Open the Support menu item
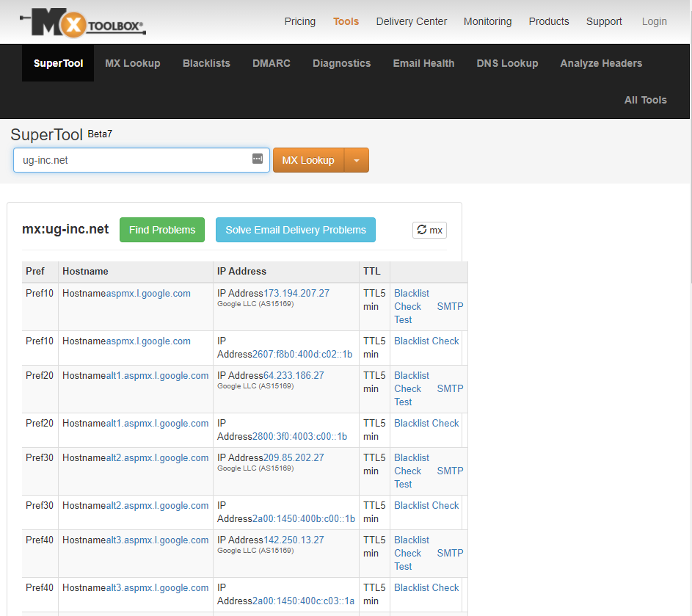Viewport: 692px width, 616px height. 604,21
